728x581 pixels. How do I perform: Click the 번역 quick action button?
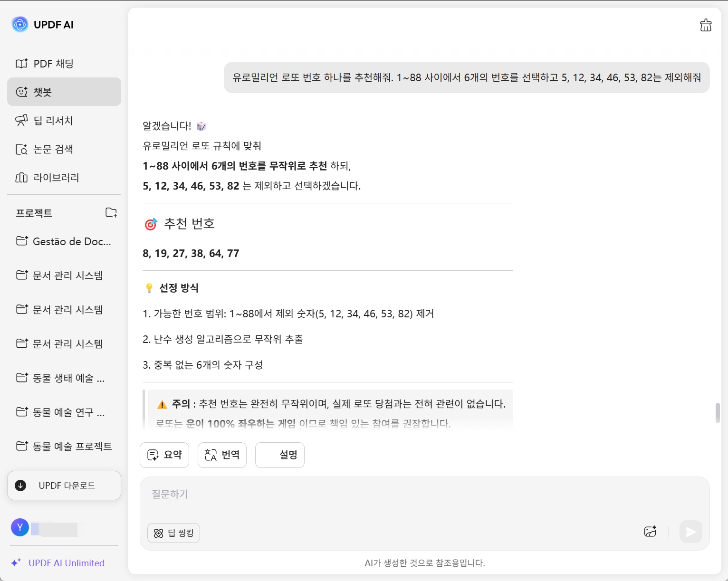click(222, 455)
